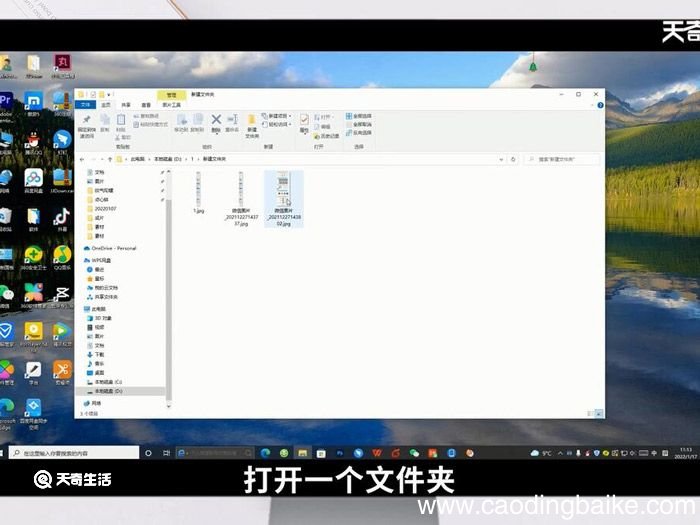Click the taskbar search box
The image size is (700, 525).
[74, 453]
